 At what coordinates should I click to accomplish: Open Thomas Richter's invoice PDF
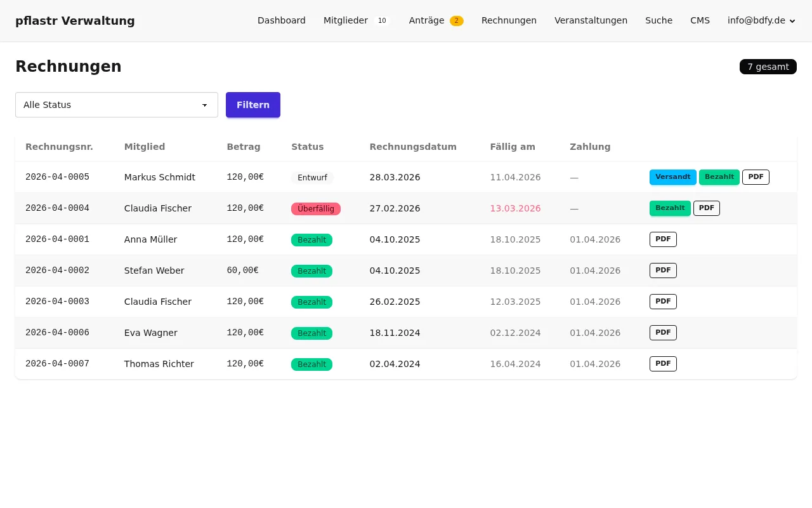(x=663, y=364)
